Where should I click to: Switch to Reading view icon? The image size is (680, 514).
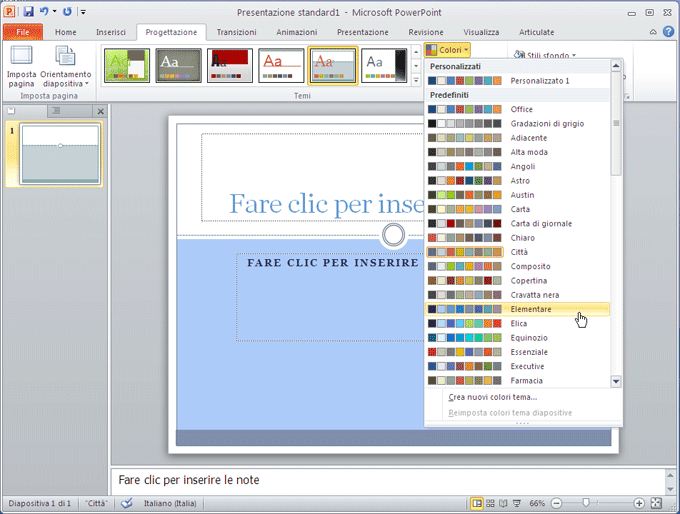pyautogui.click(x=503, y=503)
